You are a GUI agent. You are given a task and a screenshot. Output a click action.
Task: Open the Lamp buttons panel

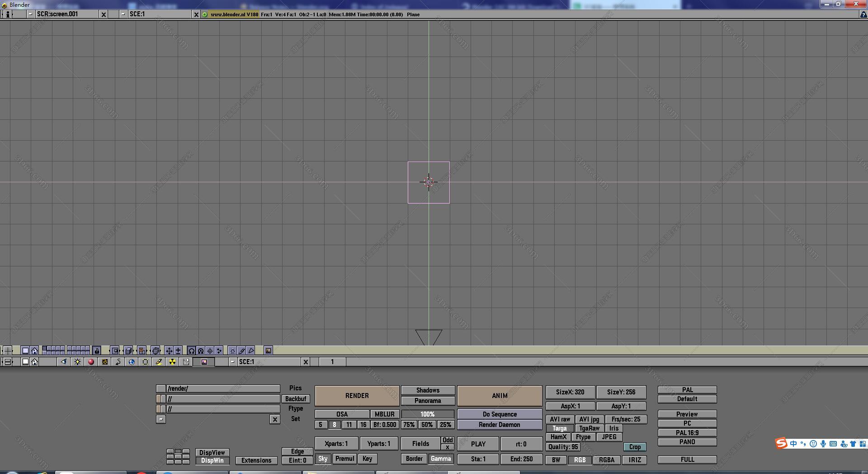click(77, 362)
